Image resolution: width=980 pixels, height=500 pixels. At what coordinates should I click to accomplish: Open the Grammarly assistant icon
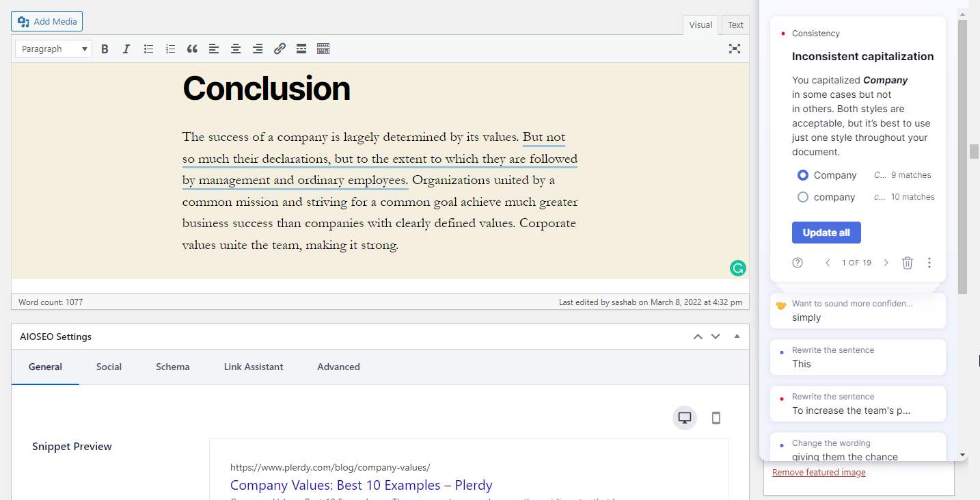[738, 268]
